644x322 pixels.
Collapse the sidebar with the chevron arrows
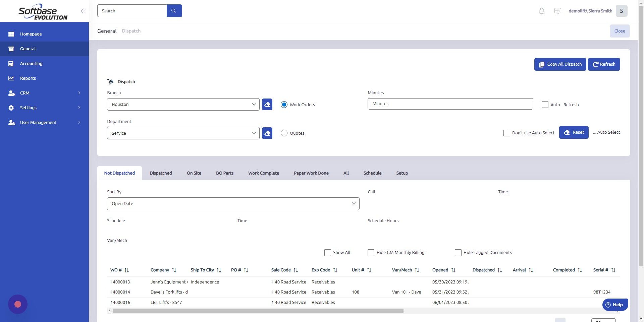[x=83, y=11]
